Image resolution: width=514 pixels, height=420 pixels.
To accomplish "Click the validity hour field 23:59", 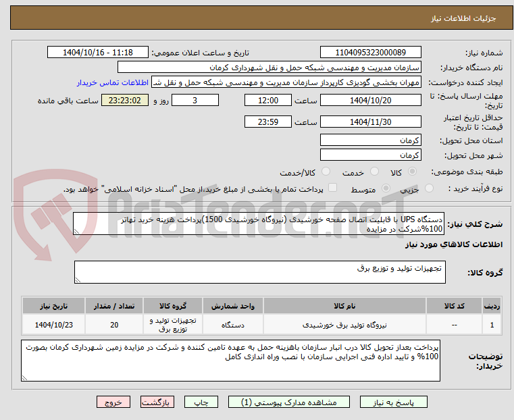I will coord(268,122).
